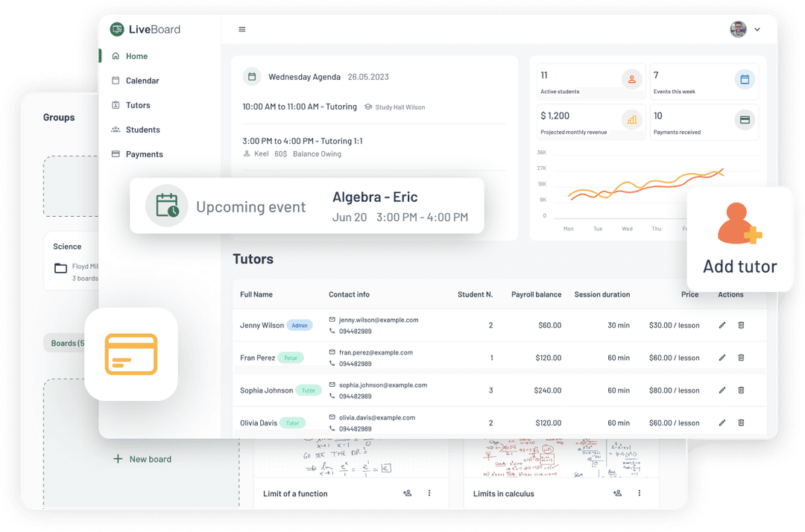The image size is (805, 532).
Task: Click the hamburger menu icon
Action: [241, 29]
